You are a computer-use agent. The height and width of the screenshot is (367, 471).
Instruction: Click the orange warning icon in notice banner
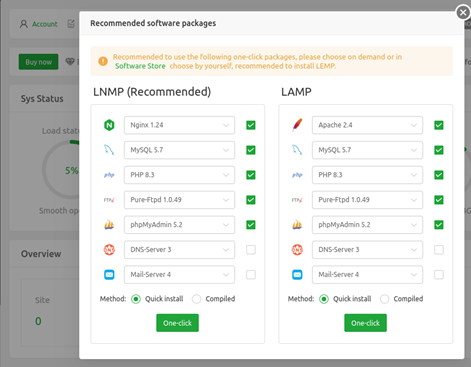point(103,61)
